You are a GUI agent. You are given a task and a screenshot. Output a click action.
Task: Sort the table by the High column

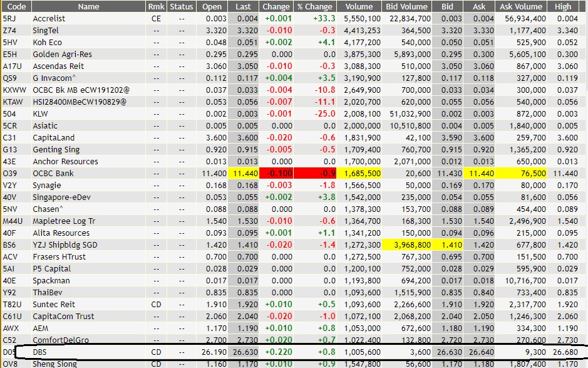click(563, 6)
